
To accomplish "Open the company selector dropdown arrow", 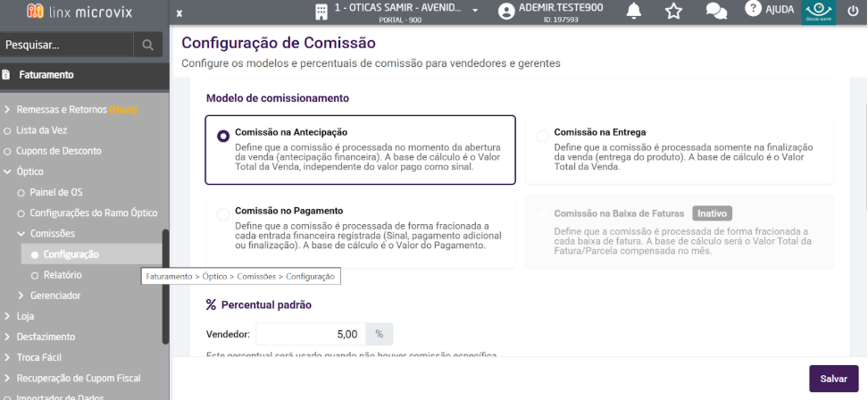I will (x=475, y=11).
